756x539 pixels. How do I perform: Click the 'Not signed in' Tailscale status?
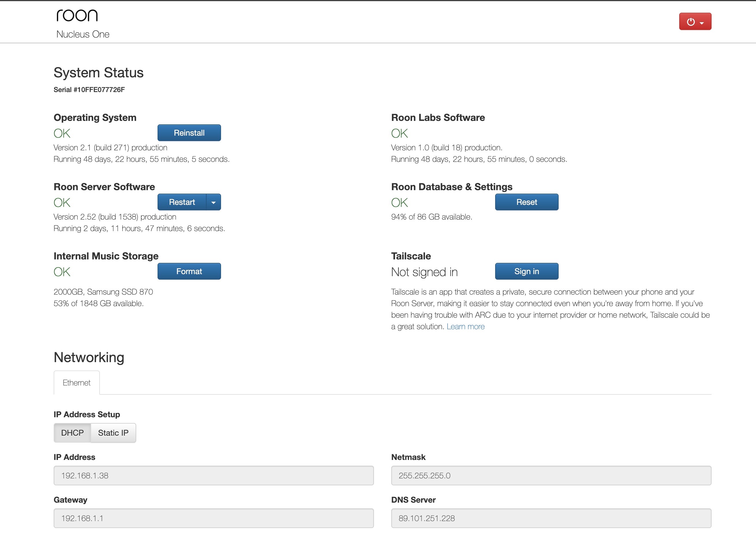click(424, 272)
